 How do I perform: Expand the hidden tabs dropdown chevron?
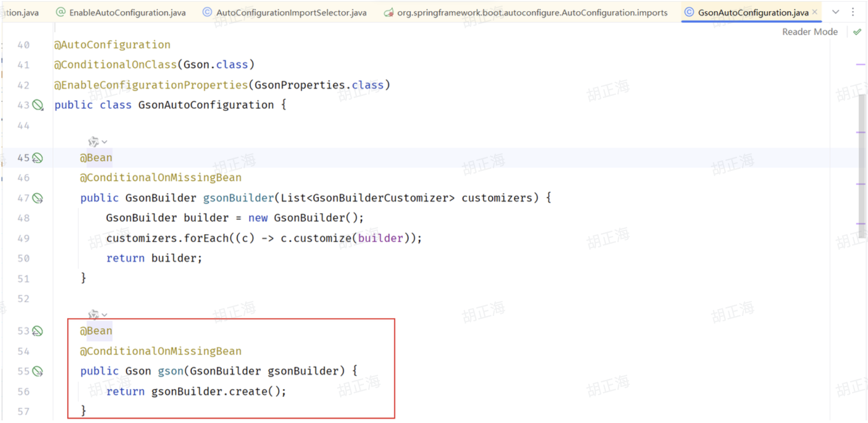coord(835,12)
